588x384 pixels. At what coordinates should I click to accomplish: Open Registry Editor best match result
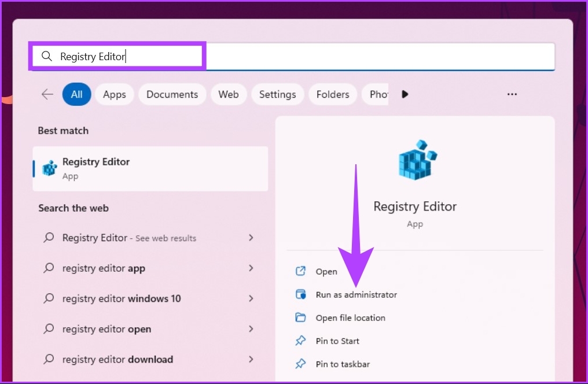pos(150,169)
